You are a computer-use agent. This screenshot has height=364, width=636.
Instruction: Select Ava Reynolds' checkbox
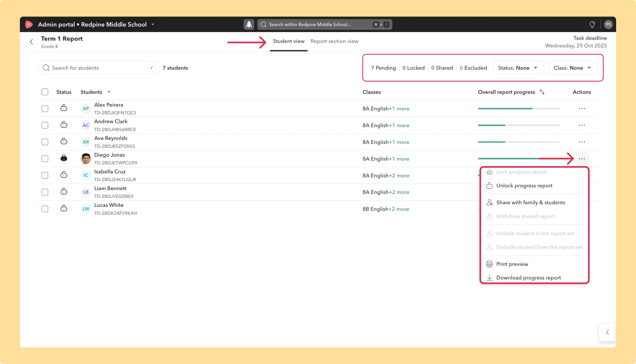[45, 142]
